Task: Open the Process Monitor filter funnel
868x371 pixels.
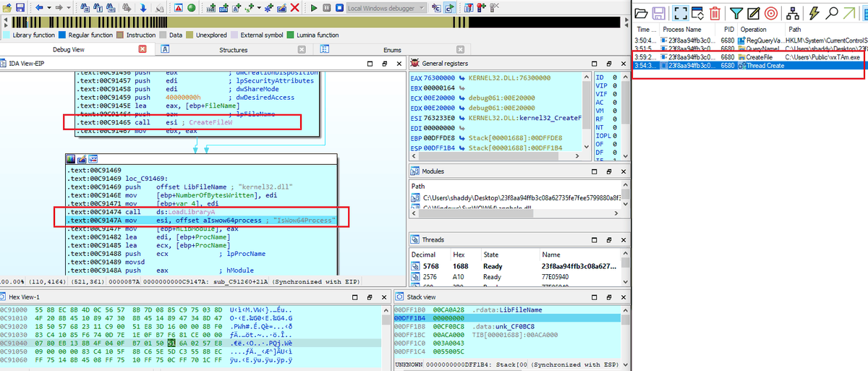Action: pos(736,13)
